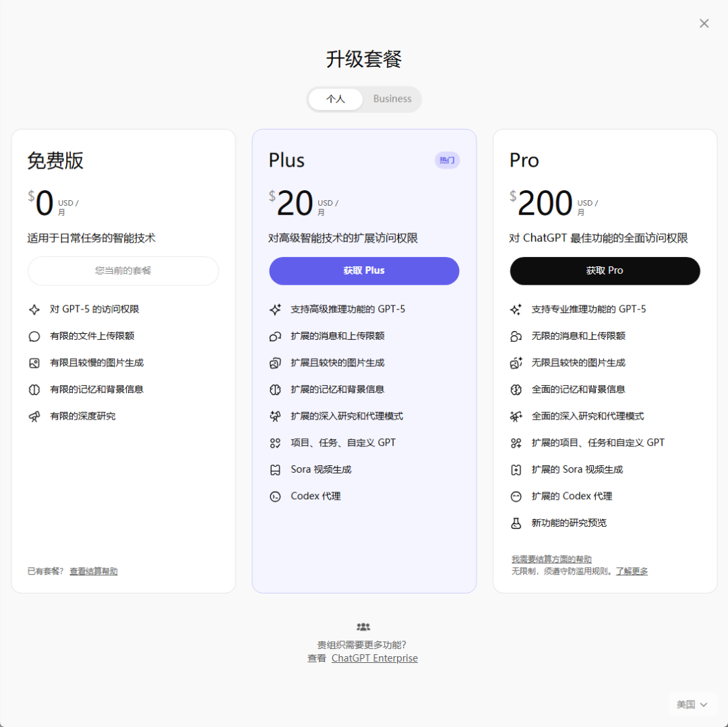Click the images icon beside 扩展且较快的图片生成
The image size is (728, 727).
tap(275, 363)
